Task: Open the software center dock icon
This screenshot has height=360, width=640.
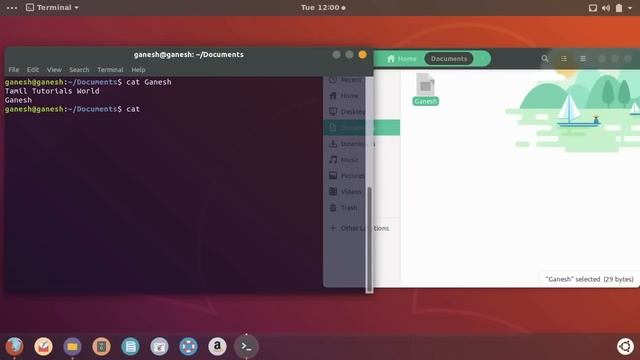Action: [159, 347]
